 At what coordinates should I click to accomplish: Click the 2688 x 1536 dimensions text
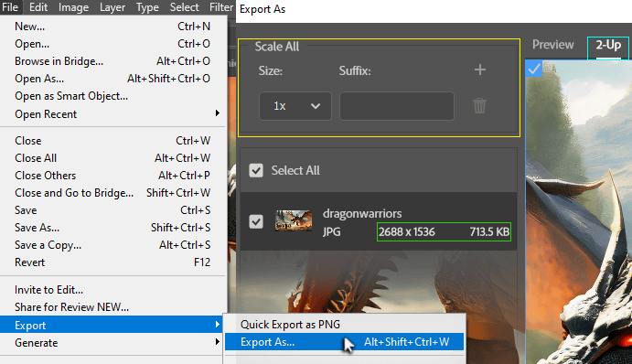(407, 231)
